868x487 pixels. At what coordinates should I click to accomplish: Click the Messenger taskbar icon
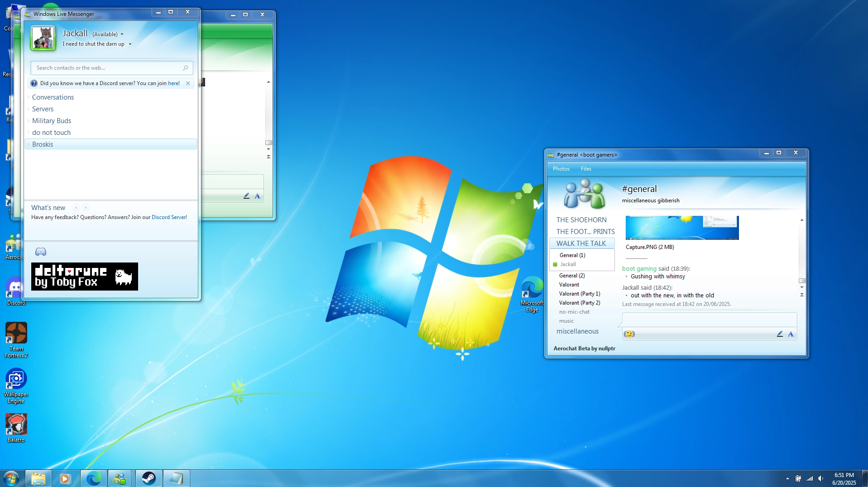click(120, 478)
